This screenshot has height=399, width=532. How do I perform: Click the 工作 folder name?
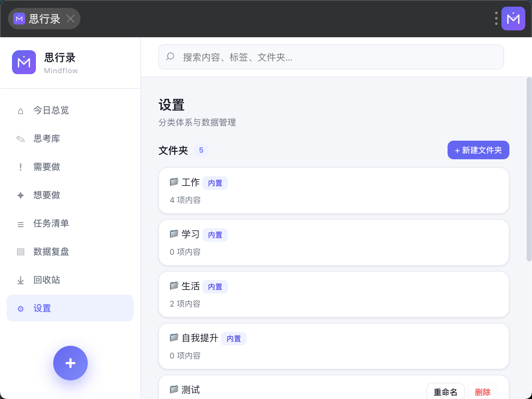click(191, 182)
